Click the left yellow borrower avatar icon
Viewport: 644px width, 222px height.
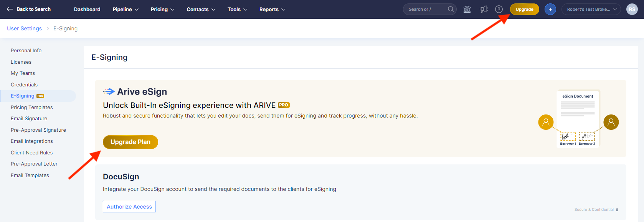pos(546,122)
